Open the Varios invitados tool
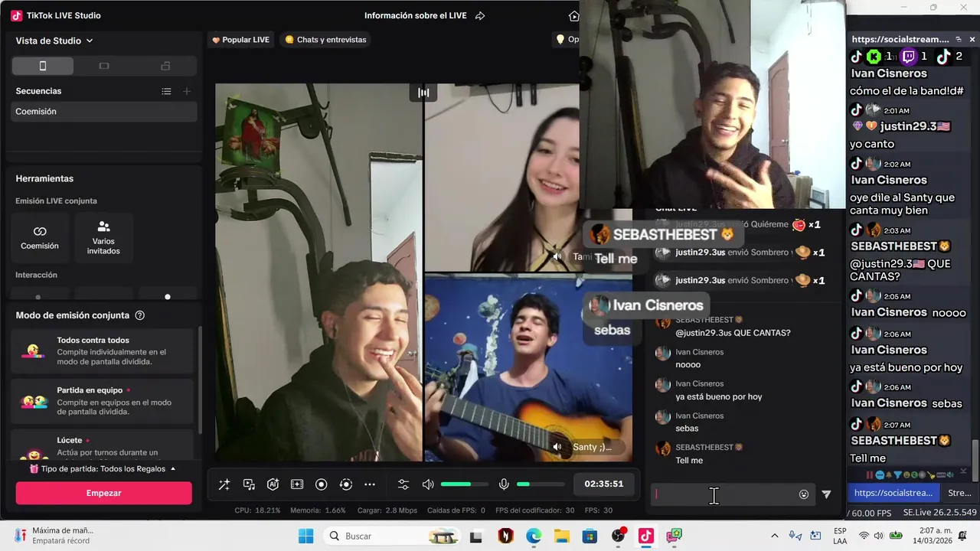 (103, 238)
